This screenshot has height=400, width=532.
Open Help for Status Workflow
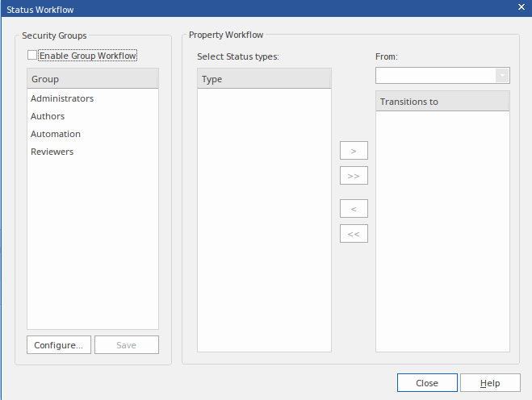pyautogui.click(x=490, y=383)
